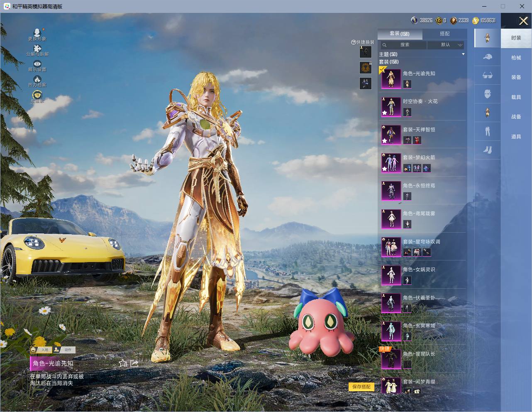The height and width of the screenshot is (412, 532).
Task: Open the 热力档案 flame icon
Action: [x=37, y=79]
